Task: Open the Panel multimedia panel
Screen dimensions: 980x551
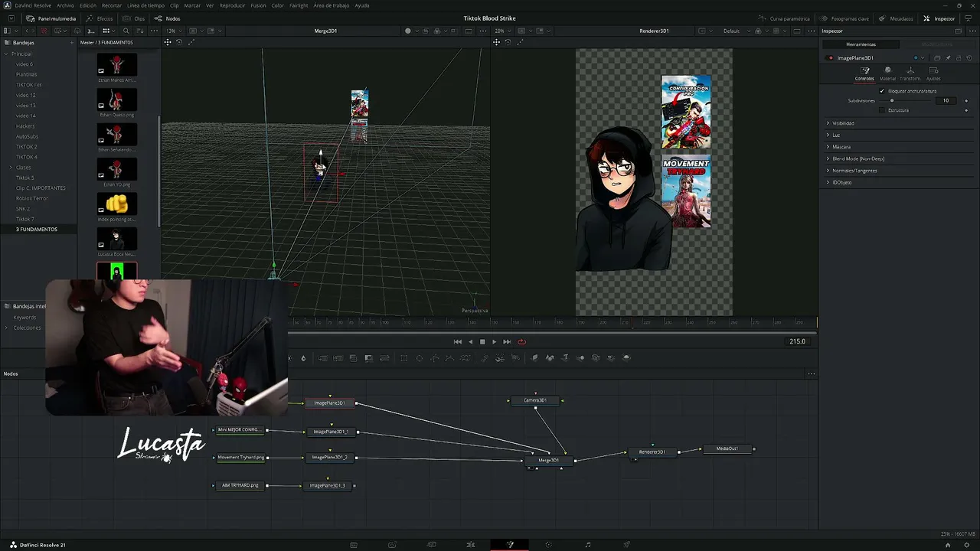Action: click(52, 18)
